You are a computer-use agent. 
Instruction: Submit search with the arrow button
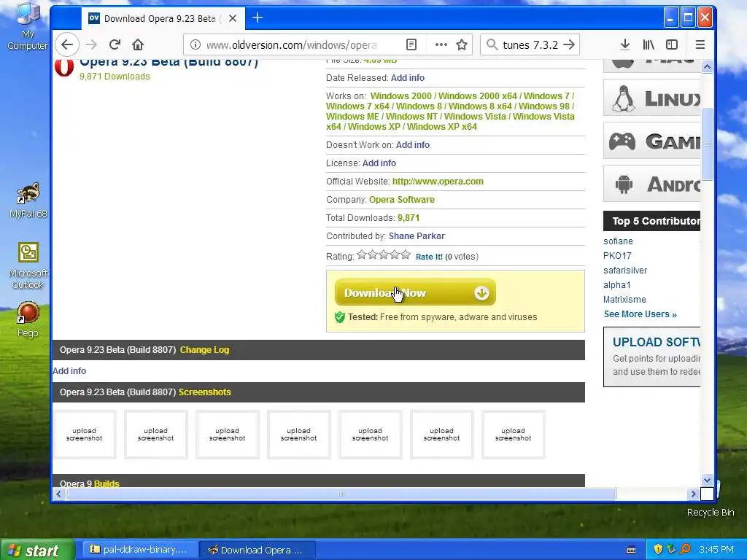[x=569, y=44]
